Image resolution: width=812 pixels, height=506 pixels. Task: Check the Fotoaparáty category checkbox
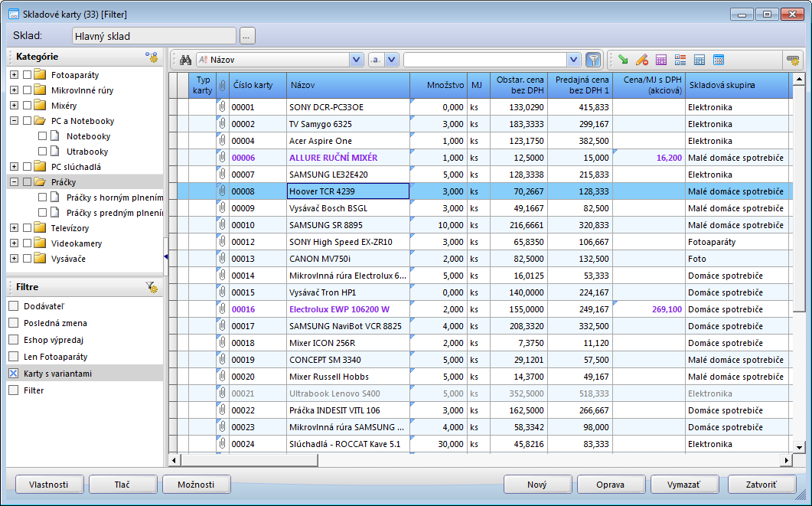click(28, 75)
